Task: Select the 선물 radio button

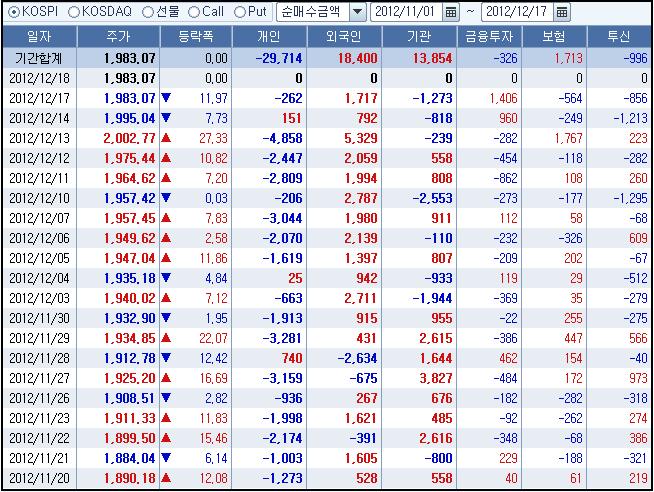Action: [148, 12]
